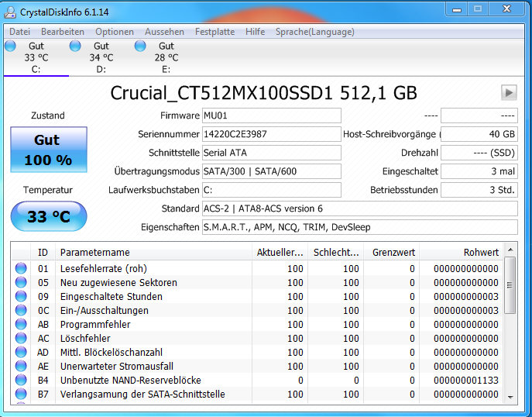The width and height of the screenshot is (532, 417).
Task: Select the Unbenutzte NAND-Reserveblöcke row name
Action: 131,380
